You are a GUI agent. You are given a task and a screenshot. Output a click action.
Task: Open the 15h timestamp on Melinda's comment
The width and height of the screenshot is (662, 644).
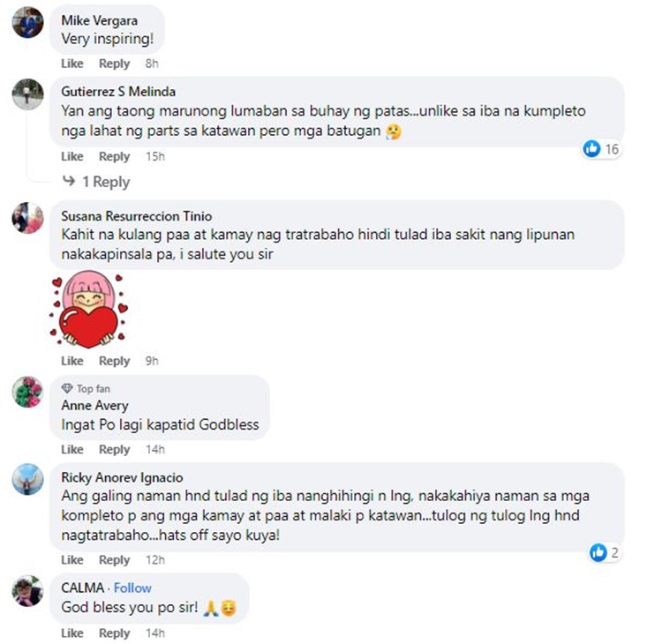point(155,156)
